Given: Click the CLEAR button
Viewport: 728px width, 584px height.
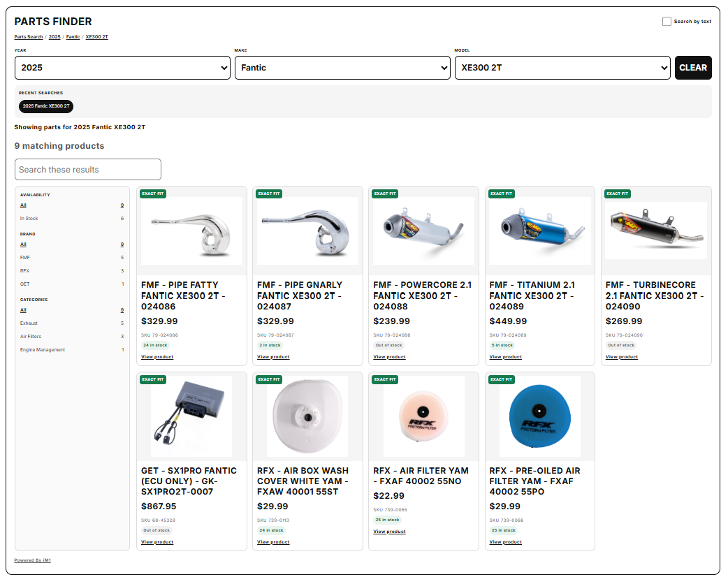Looking at the screenshot, I should point(693,68).
